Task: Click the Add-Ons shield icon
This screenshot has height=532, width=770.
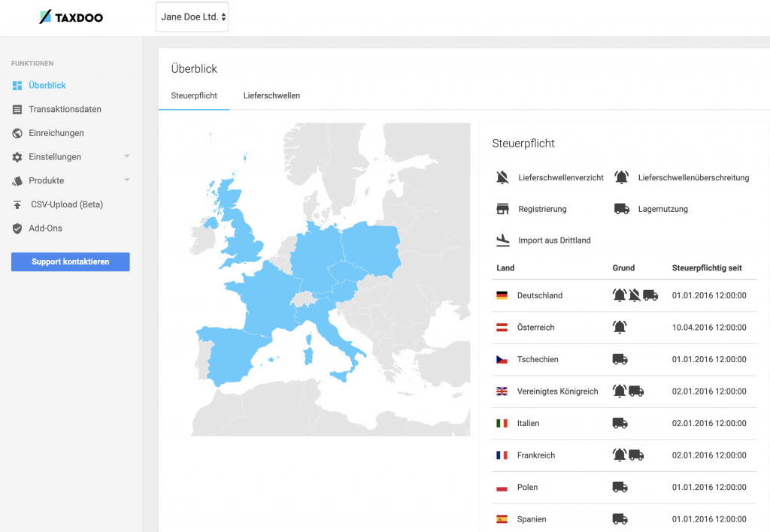Action: [17, 228]
